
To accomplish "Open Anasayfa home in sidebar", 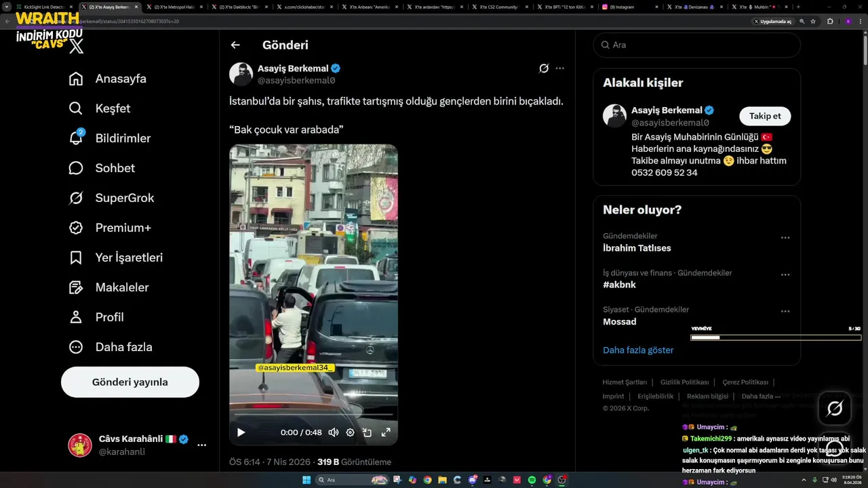I will [108, 79].
